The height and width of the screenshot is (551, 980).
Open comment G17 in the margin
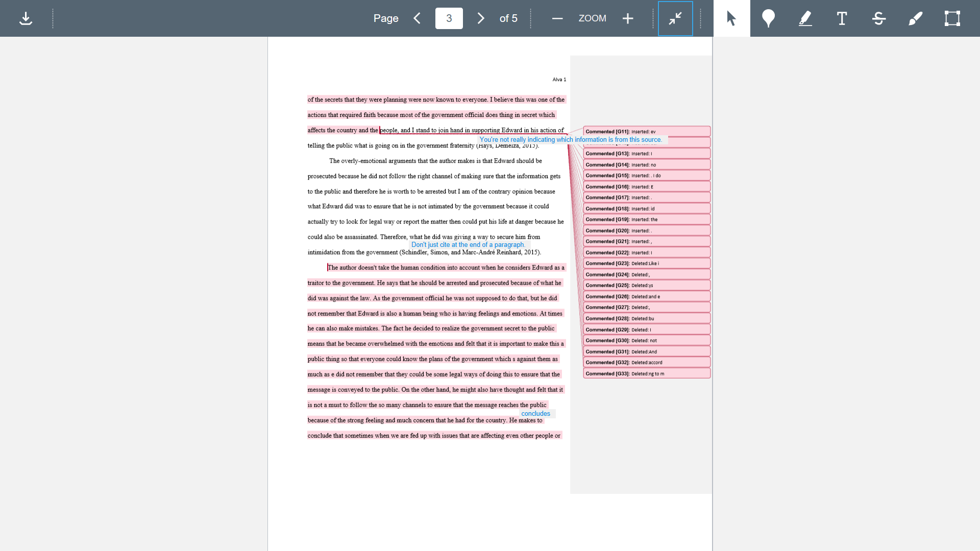[x=647, y=197]
